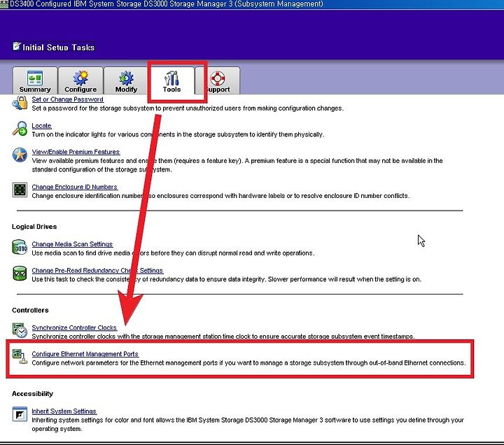
Task: Click the Logical Drives heading
Action: 34,227
